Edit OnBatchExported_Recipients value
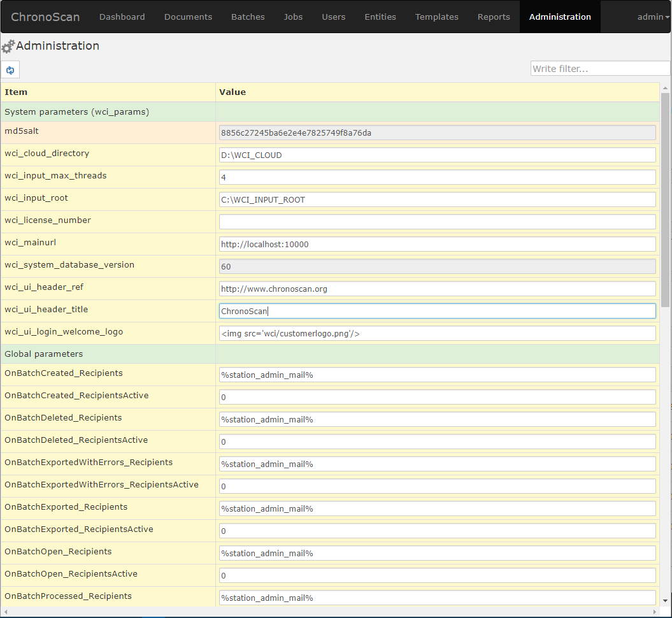672x618 pixels. pos(437,508)
